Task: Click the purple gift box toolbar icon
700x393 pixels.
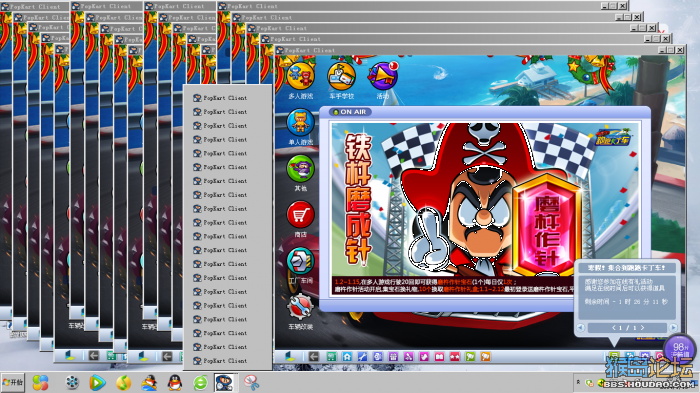Action: 393,356
